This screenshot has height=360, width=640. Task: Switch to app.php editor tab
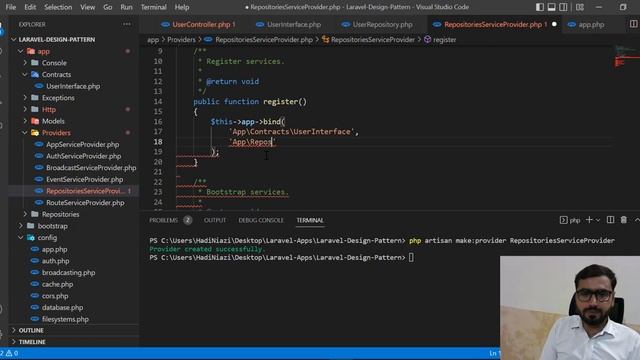click(585, 24)
